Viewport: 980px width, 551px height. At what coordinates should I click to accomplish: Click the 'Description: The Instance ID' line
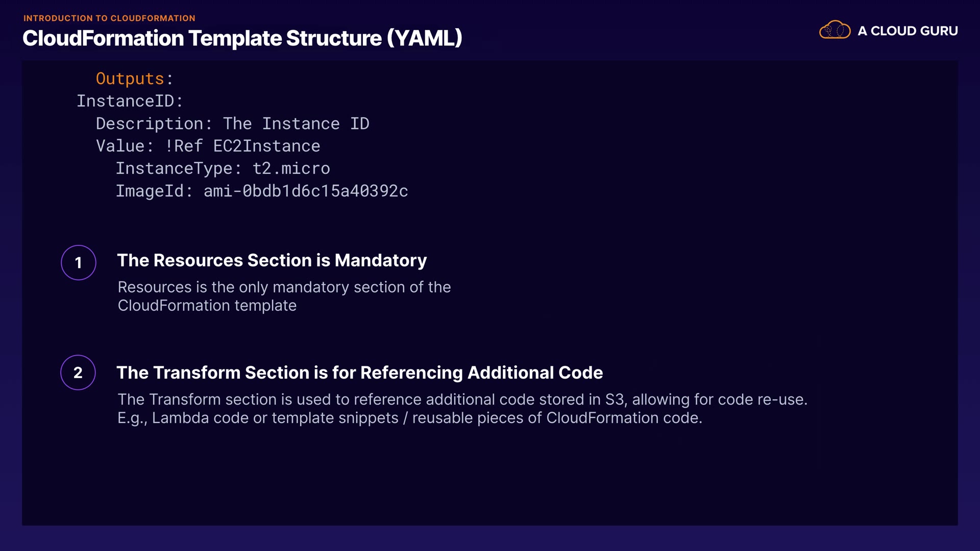coord(232,123)
